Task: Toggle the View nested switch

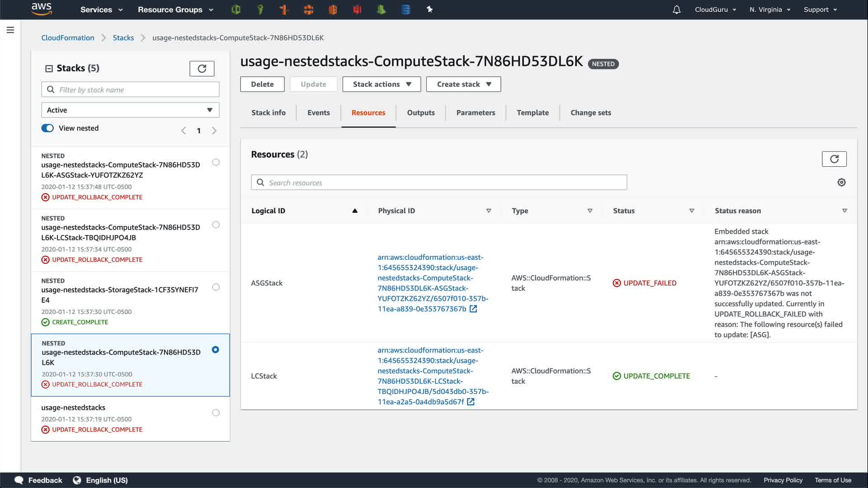Action: [47, 128]
